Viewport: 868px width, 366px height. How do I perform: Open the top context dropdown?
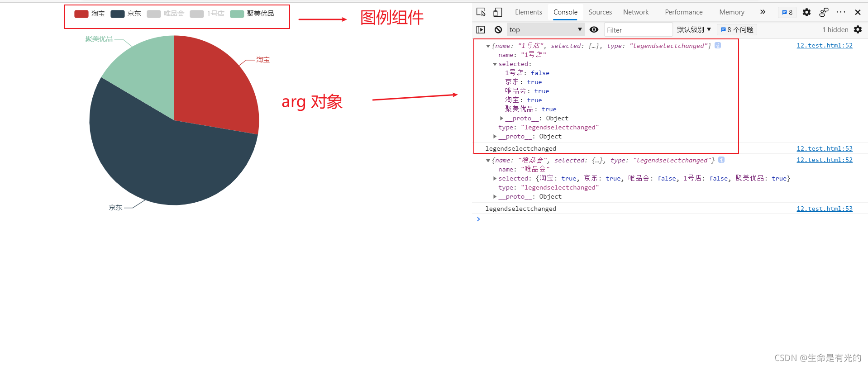point(546,30)
